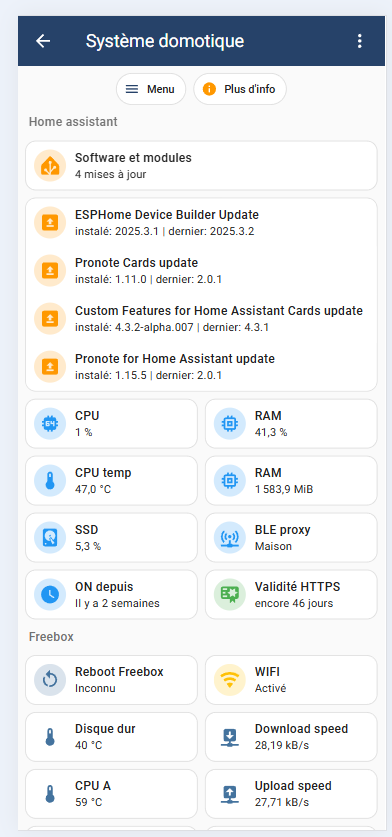Click the Software et modules icon
Viewport: 392px width, 837px height.
[50, 166]
